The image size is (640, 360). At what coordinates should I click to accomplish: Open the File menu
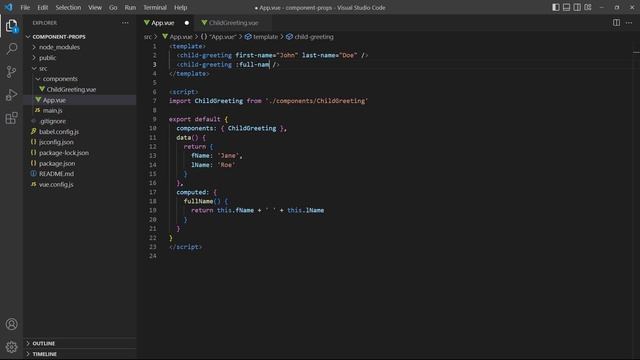tap(25, 7)
